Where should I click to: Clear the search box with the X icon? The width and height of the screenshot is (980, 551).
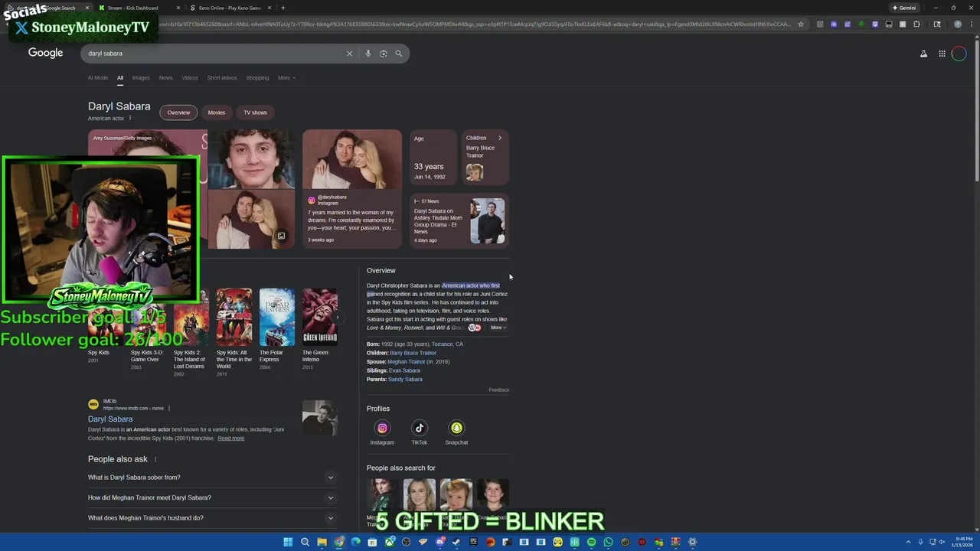(349, 54)
